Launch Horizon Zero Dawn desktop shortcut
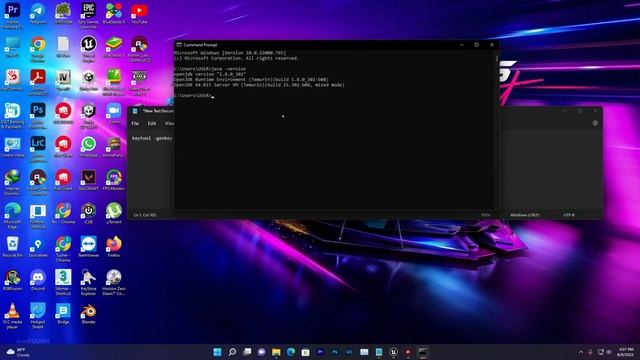Screen dimensions: 640x360 point(114,282)
